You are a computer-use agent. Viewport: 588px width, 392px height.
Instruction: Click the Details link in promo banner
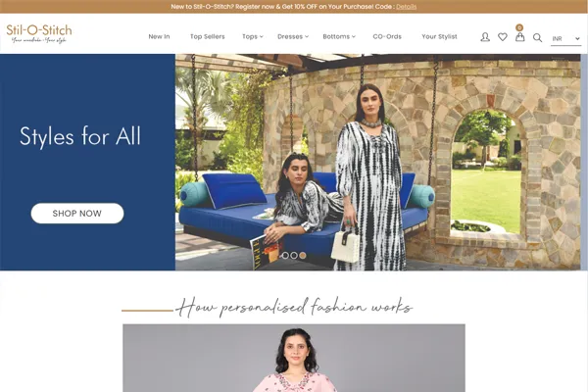(x=406, y=7)
